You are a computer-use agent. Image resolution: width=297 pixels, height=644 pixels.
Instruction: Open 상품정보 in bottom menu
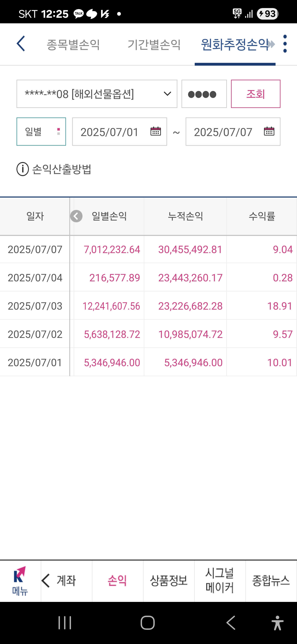click(169, 581)
